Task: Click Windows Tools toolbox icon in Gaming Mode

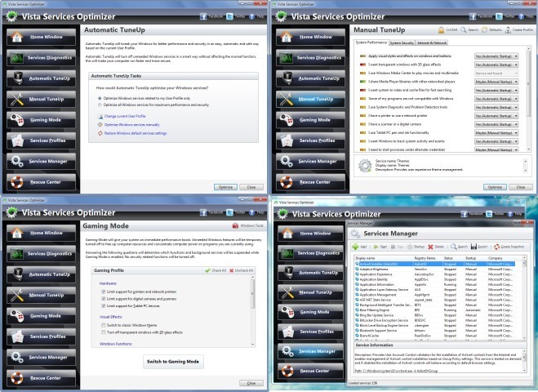Action: tap(235, 225)
